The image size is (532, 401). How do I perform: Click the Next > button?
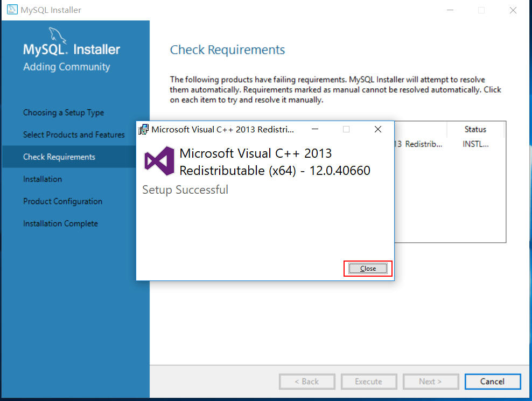[x=431, y=382]
